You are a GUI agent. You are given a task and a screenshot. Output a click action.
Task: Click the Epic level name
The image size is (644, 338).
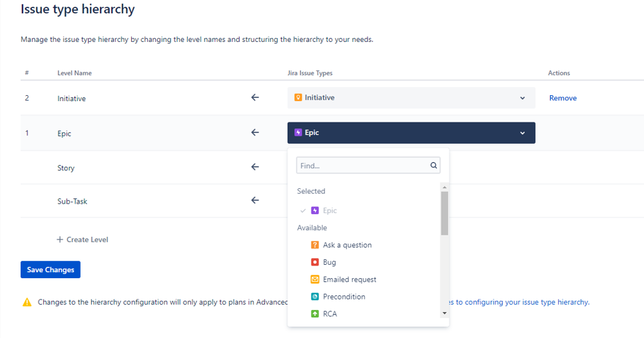pos(64,133)
